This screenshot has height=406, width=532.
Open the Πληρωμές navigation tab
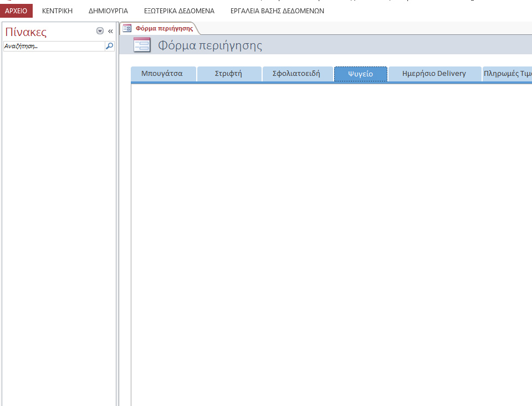pos(507,74)
